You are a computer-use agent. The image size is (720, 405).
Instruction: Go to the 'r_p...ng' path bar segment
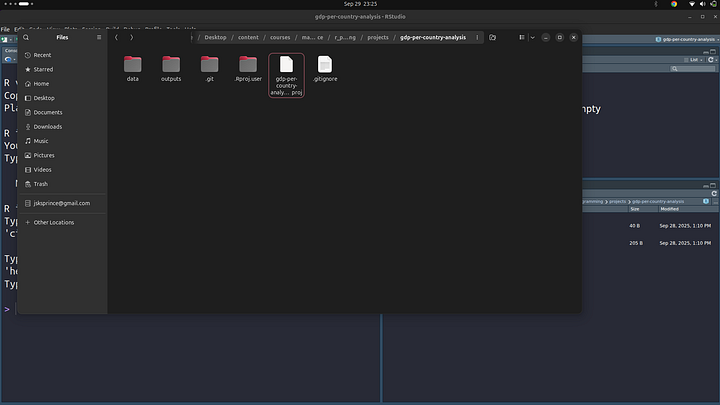click(345, 37)
